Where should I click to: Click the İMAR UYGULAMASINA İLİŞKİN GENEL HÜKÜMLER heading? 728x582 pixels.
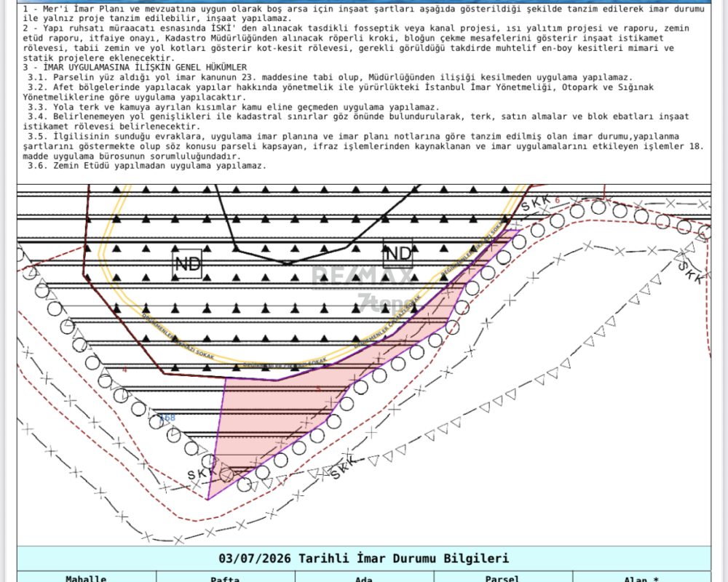[x=135, y=68]
